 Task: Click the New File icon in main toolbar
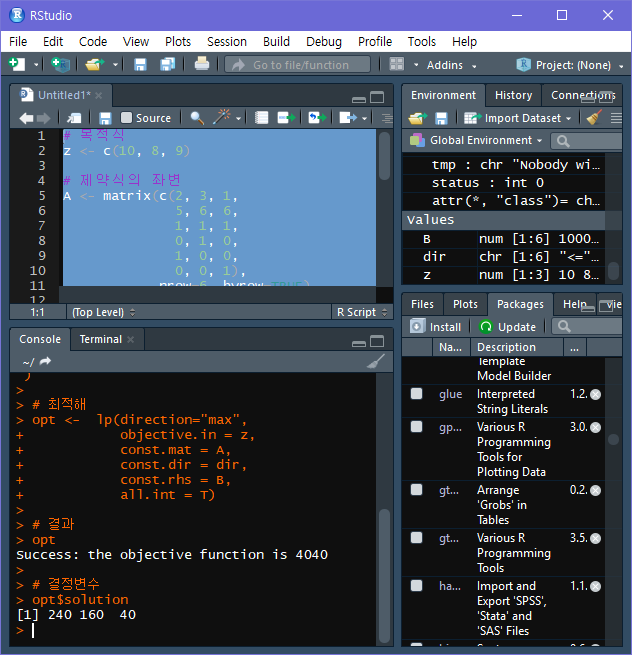pos(16,64)
